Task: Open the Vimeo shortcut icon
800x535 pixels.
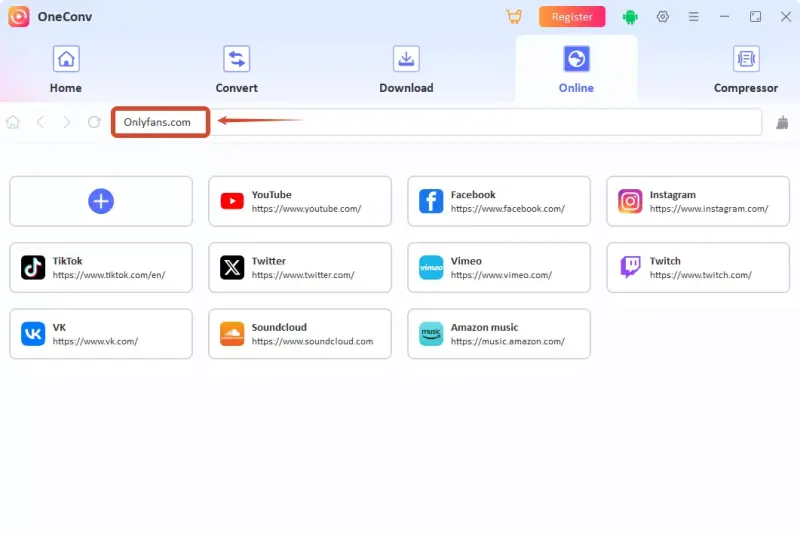Action: (x=431, y=267)
